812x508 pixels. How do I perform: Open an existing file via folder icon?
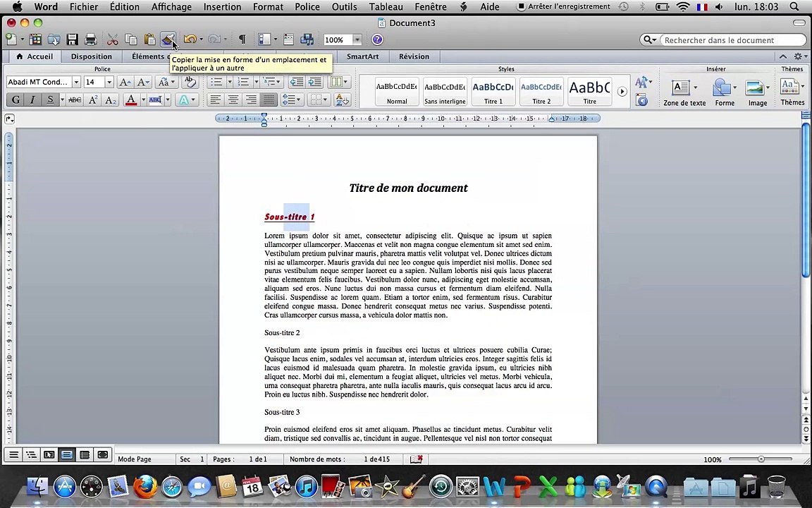pyautogui.click(x=54, y=40)
